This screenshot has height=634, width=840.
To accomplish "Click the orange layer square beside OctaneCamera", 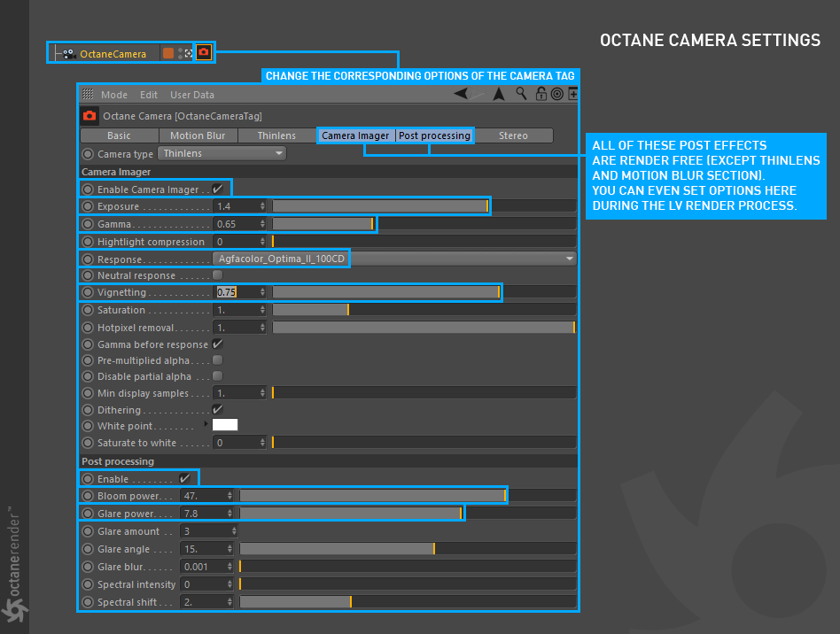I will tap(168, 53).
